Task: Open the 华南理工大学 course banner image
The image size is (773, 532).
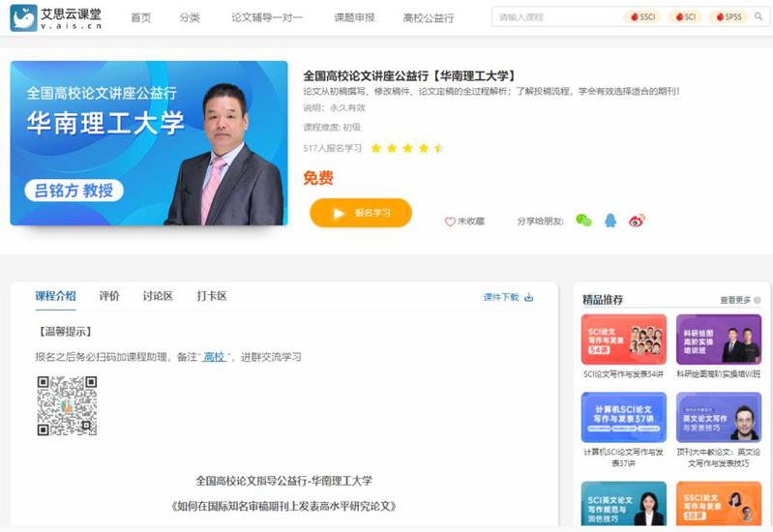Action: [x=149, y=143]
